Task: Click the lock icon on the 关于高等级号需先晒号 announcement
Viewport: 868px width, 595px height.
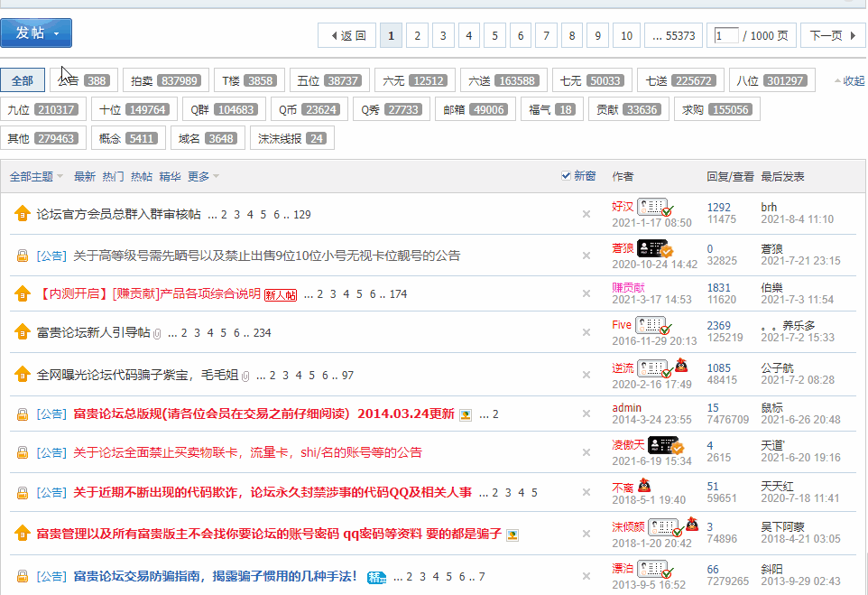Action: pyautogui.click(x=23, y=256)
